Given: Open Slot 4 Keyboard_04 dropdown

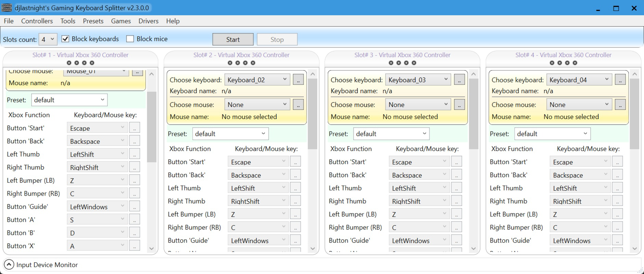Looking at the screenshot, I should (x=579, y=80).
